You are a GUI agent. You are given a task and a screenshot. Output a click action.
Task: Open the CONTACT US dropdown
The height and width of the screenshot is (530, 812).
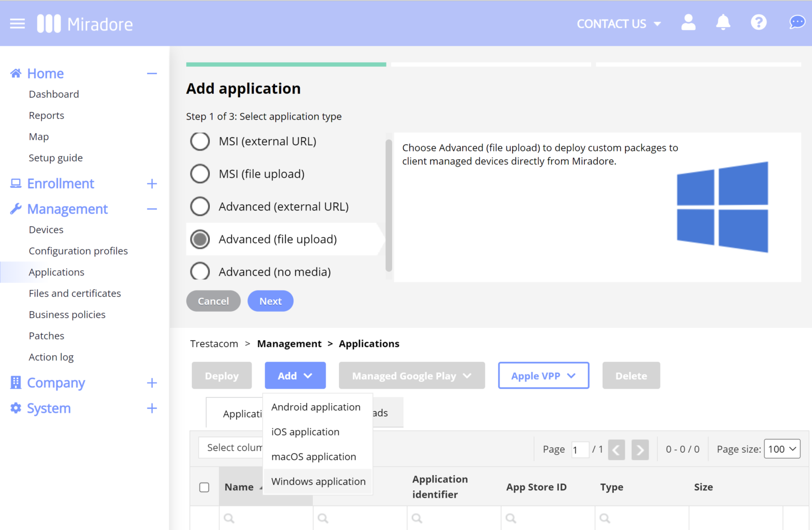pyautogui.click(x=619, y=23)
